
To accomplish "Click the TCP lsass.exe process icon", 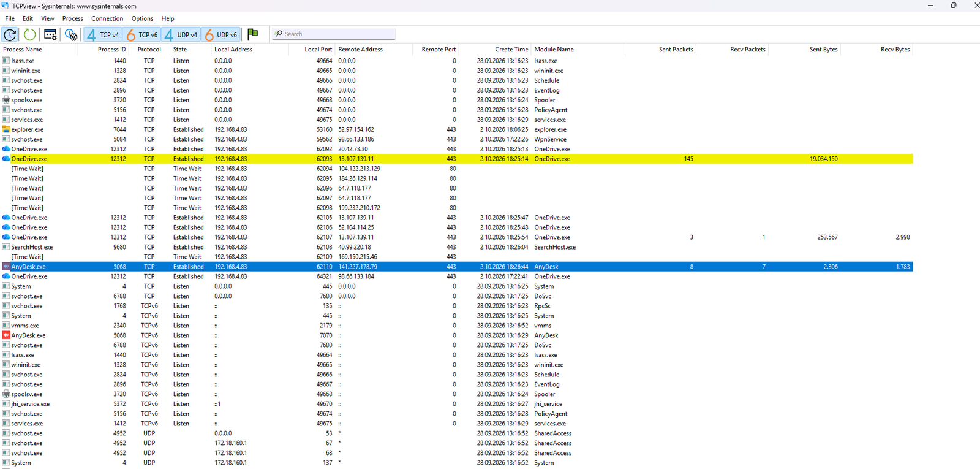I will click(6, 61).
